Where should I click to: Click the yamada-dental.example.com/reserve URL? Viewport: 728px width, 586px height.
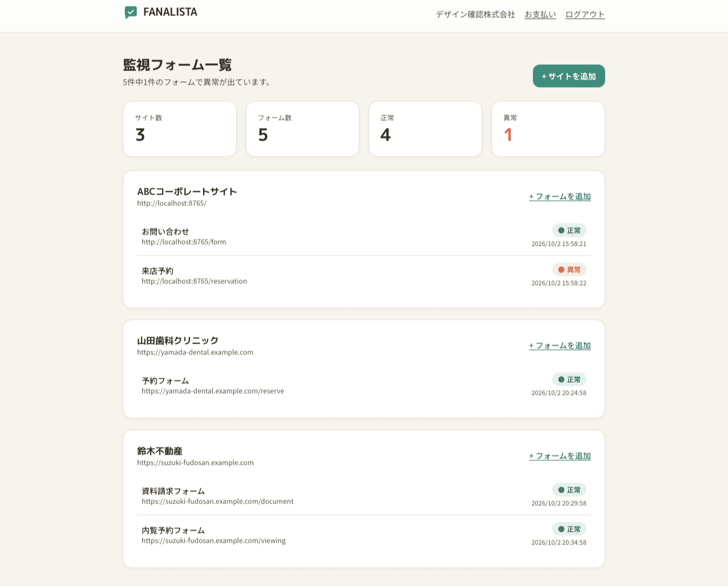[213, 391]
